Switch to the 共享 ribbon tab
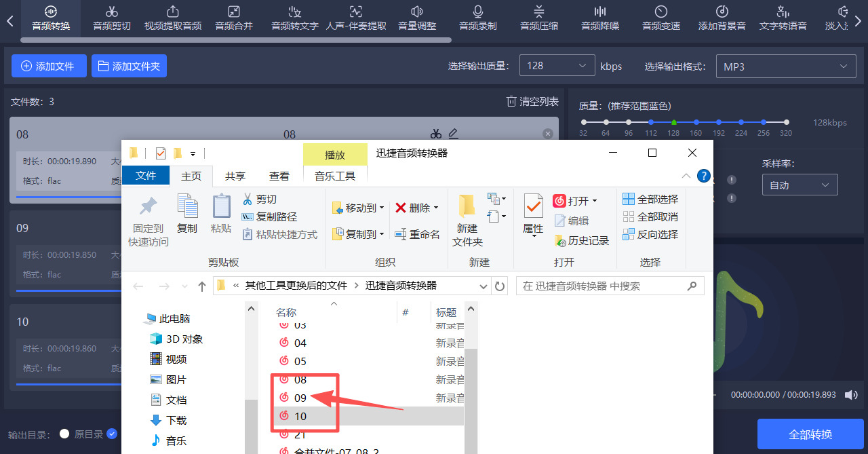 pos(235,176)
